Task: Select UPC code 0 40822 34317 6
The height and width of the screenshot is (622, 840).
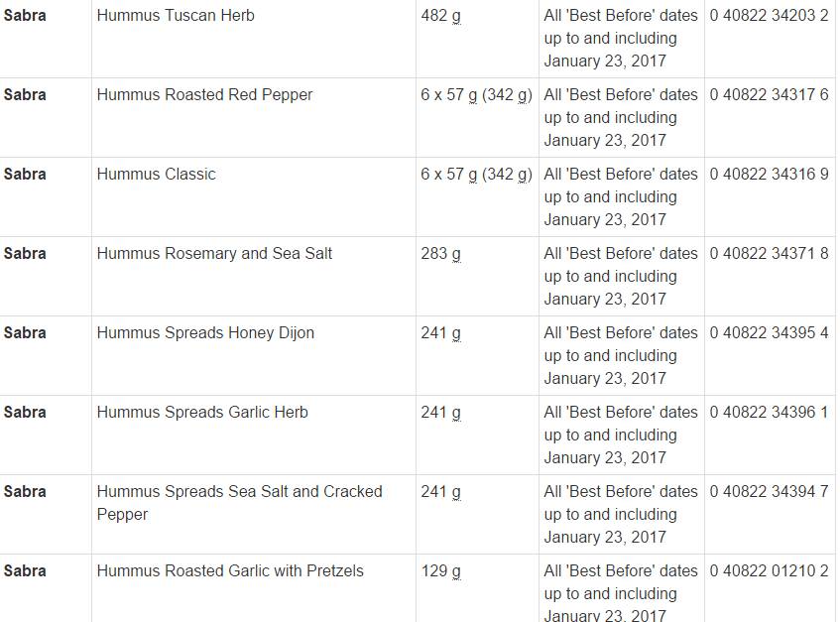Action: 769,95
